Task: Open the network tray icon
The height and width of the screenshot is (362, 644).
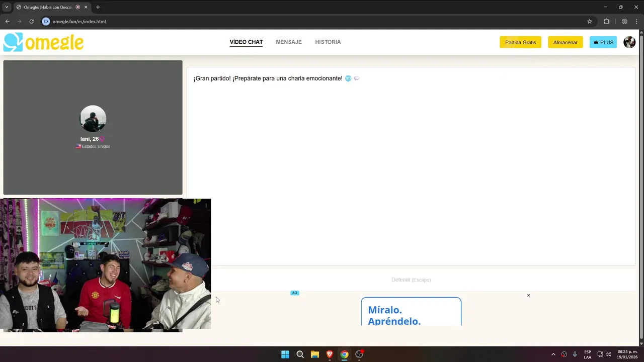Action: pyautogui.click(x=600, y=354)
